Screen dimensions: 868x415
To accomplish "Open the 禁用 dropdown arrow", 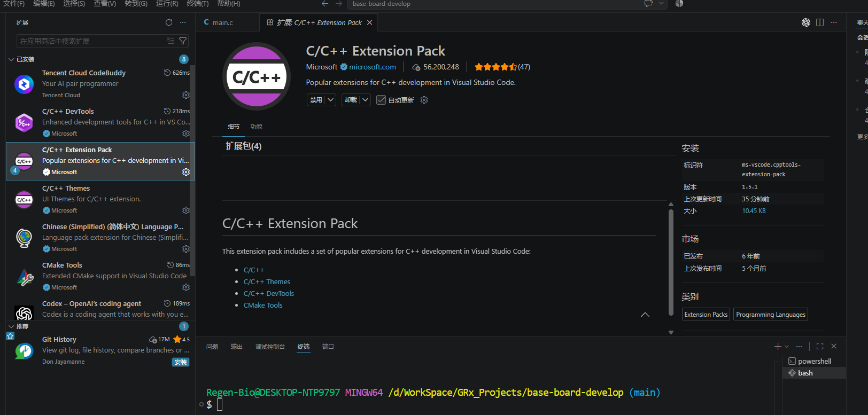I will pyautogui.click(x=331, y=100).
